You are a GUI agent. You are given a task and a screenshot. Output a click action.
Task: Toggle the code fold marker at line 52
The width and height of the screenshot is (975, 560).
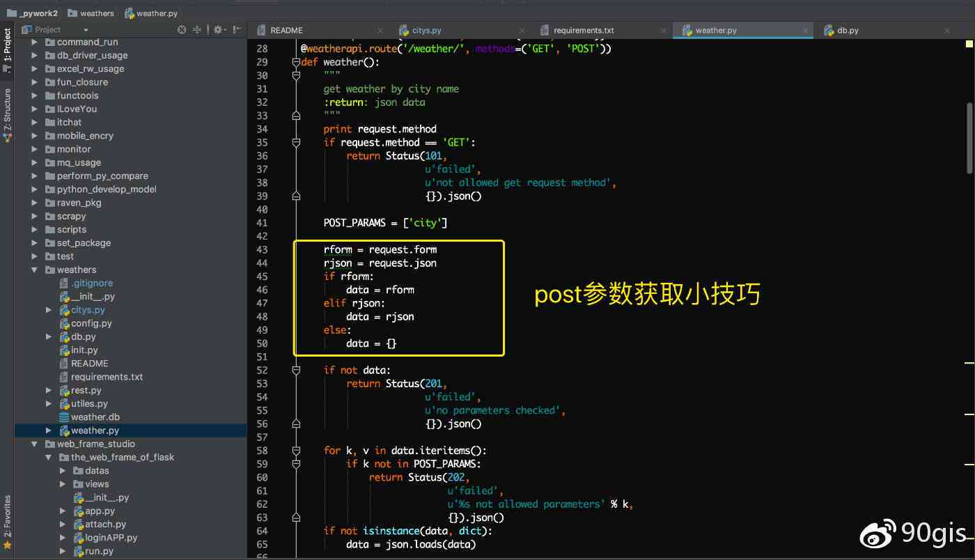tap(295, 369)
